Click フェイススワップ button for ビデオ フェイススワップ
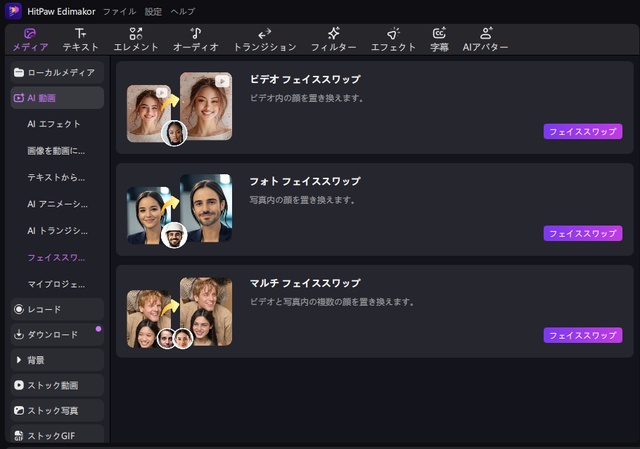 582,131
